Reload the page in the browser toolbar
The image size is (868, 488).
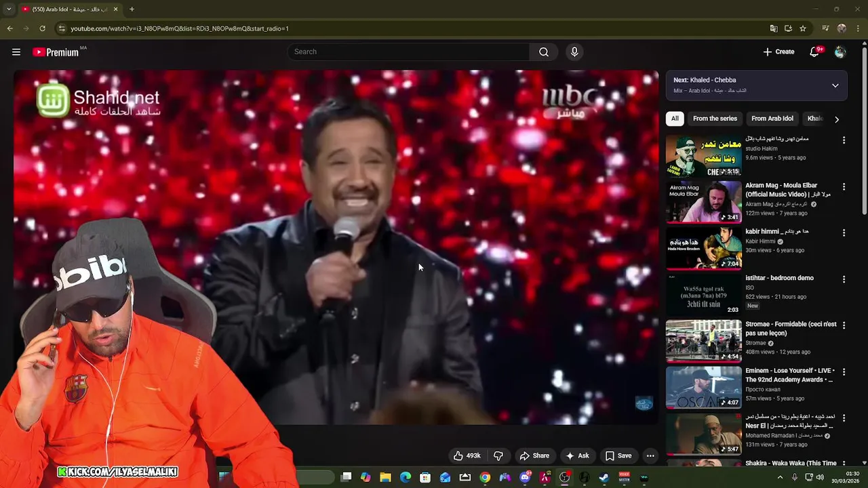click(x=42, y=28)
